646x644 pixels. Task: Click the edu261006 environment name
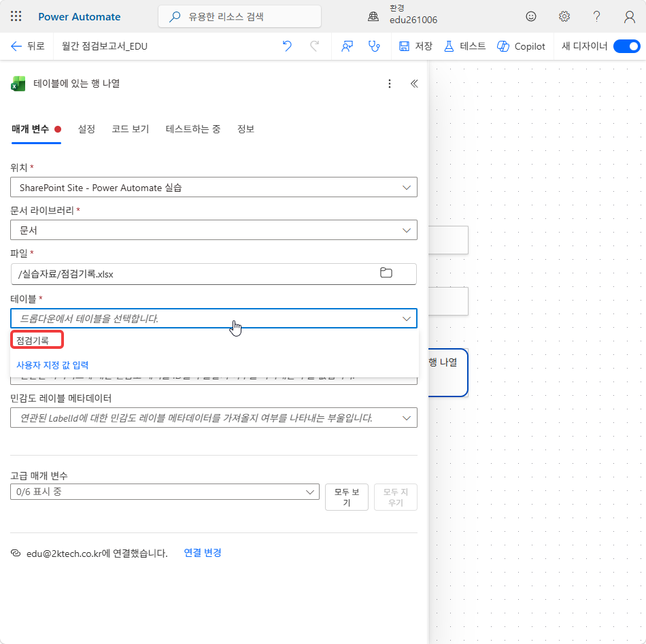(x=413, y=20)
